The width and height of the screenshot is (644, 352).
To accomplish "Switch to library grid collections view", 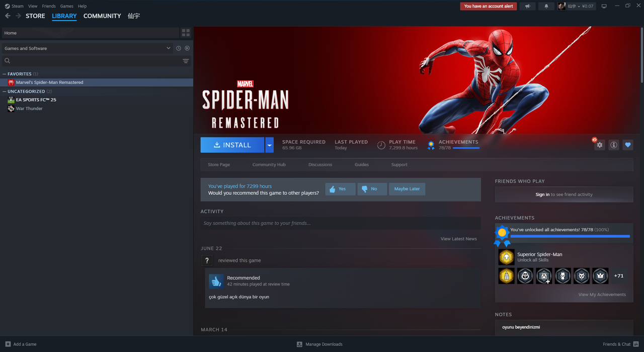I will click(x=186, y=33).
